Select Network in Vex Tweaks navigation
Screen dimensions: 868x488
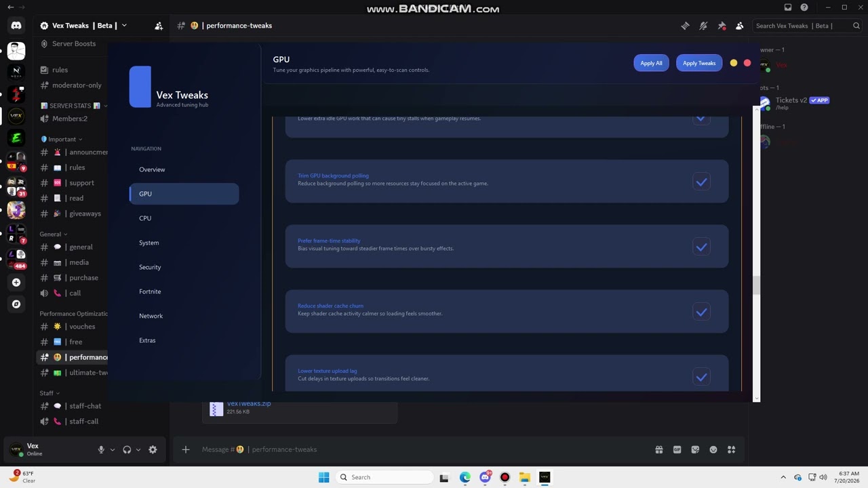[x=184, y=316]
